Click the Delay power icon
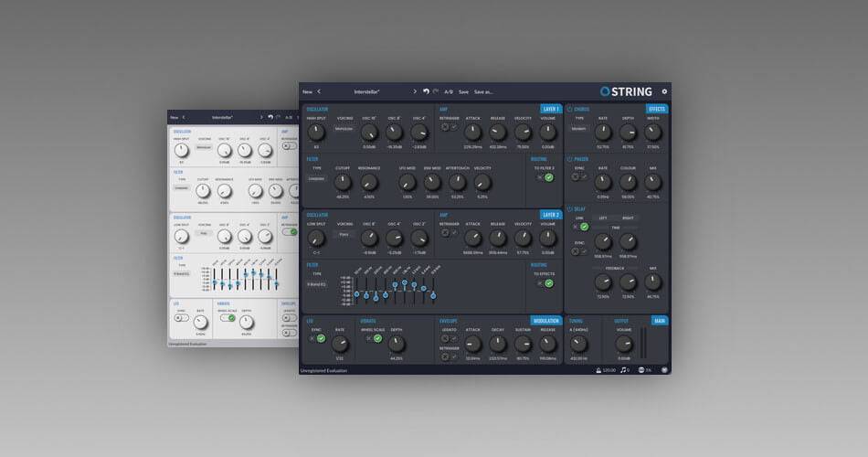 [x=569, y=208]
